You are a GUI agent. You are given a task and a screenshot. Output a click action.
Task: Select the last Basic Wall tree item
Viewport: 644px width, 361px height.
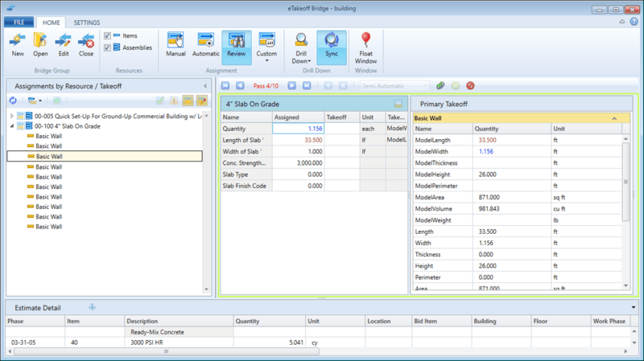click(x=49, y=227)
